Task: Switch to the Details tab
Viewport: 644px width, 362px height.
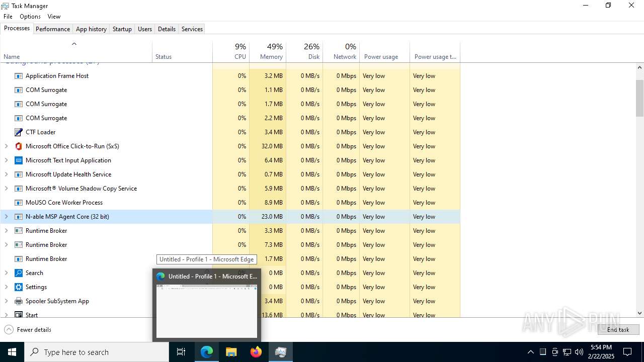Action: tap(167, 29)
